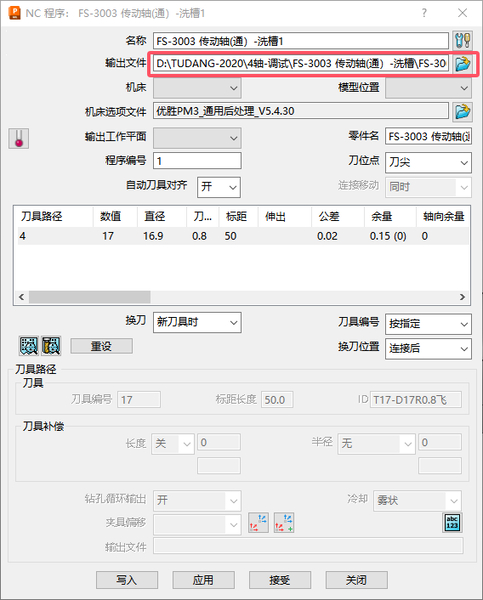The image size is (483, 600).
Task: Click the 应用 apply button
Action: pyautogui.click(x=203, y=580)
